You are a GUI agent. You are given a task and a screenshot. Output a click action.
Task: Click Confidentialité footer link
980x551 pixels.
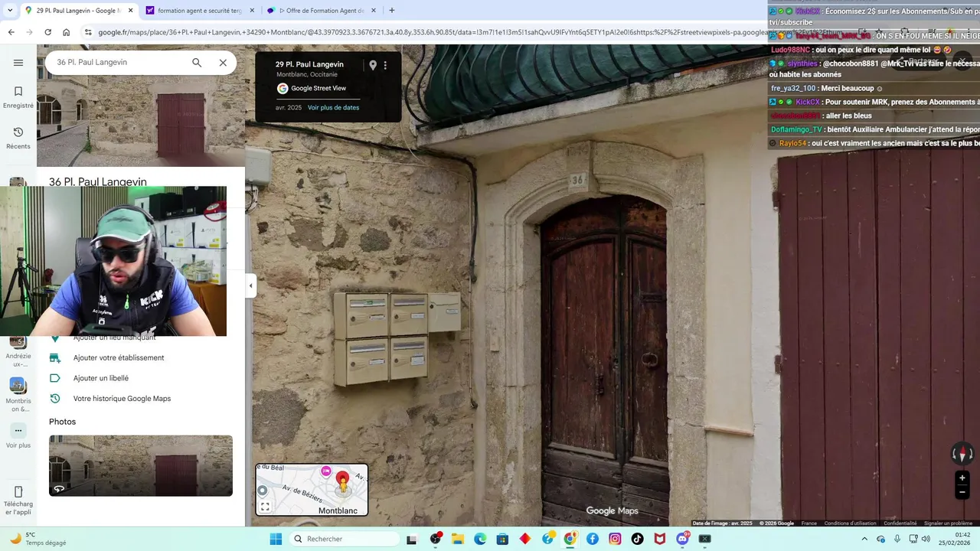(900, 523)
